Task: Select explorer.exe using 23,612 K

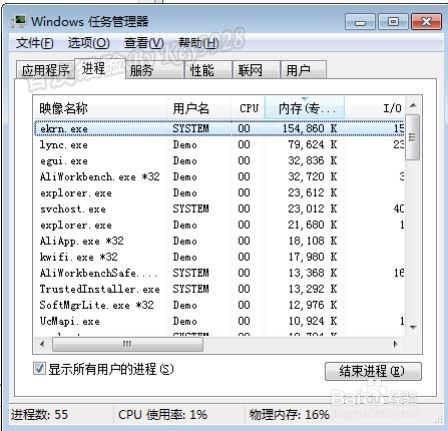Action: (219, 193)
